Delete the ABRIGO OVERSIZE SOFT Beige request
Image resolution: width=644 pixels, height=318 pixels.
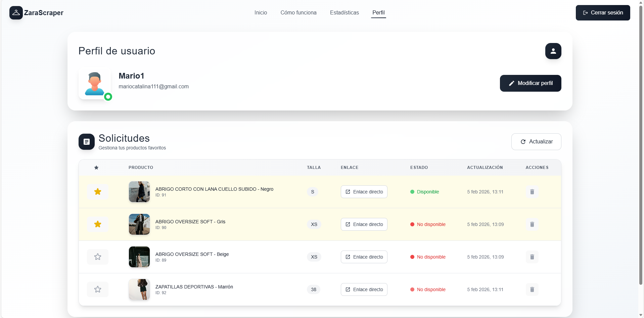point(532,257)
